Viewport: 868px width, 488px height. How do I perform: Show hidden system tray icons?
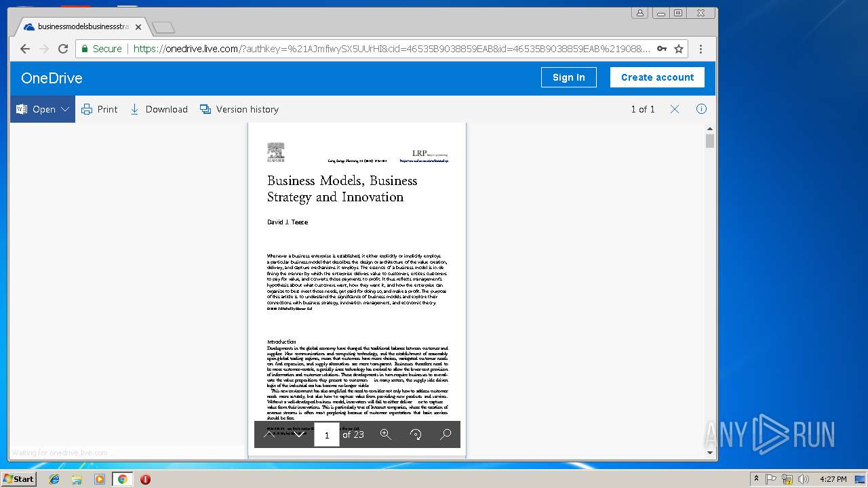(756, 479)
